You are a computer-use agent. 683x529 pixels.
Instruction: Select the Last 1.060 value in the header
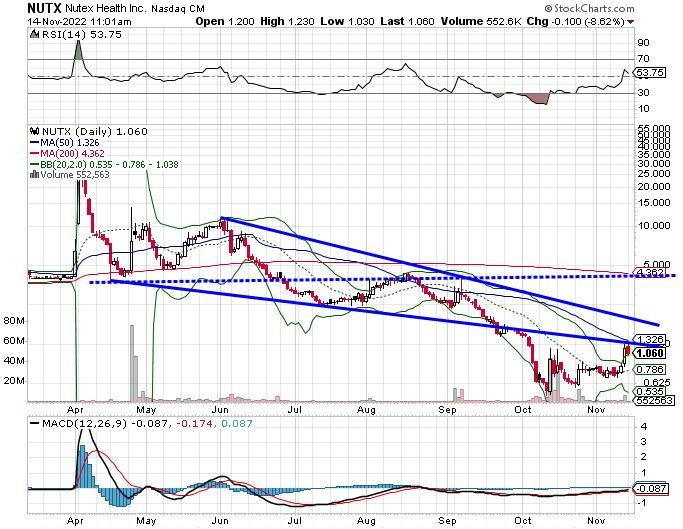407,21
